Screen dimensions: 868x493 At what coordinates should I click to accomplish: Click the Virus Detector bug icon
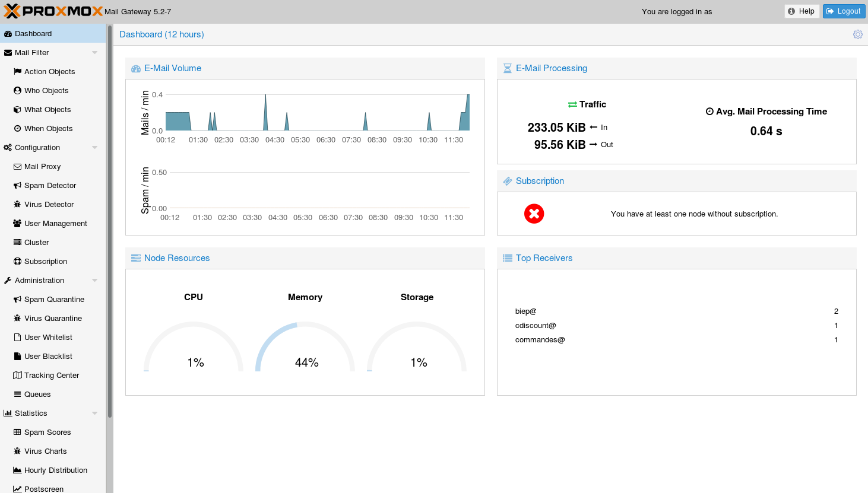(17, 205)
